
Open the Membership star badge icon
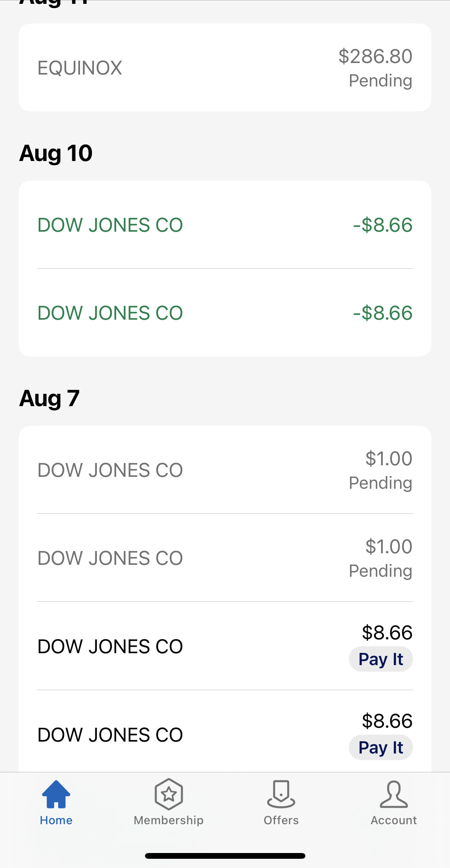[168, 794]
